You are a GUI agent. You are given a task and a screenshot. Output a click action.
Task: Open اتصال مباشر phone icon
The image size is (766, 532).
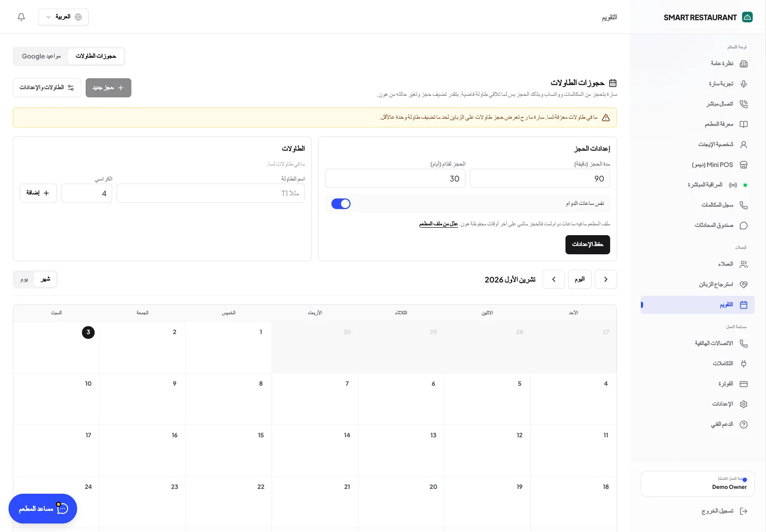[744, 104]
